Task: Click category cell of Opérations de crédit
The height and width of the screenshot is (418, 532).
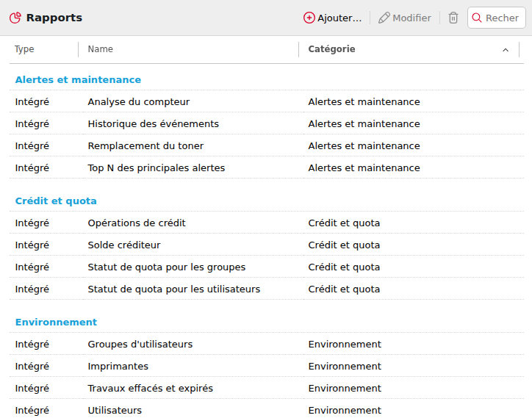Action: click(344, 223)
